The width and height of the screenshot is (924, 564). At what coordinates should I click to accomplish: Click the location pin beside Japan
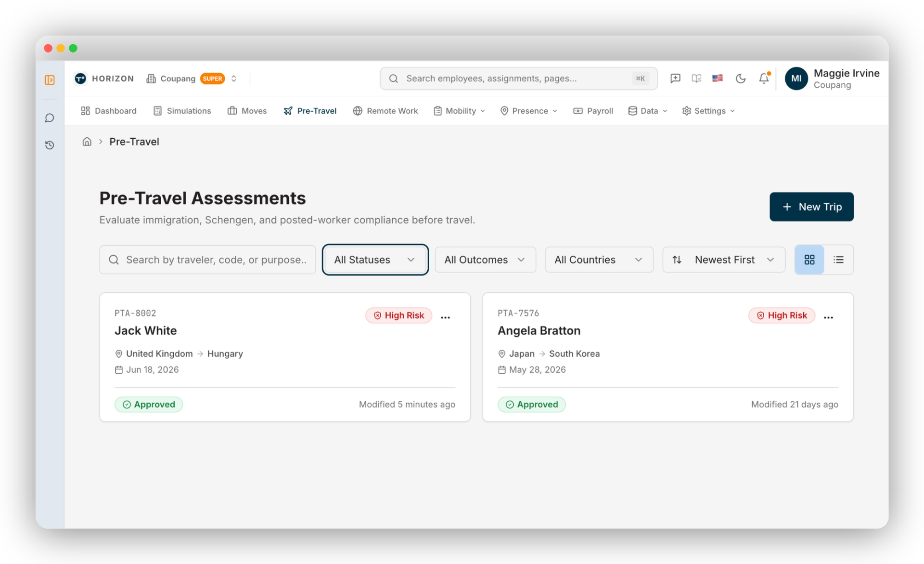502,354
